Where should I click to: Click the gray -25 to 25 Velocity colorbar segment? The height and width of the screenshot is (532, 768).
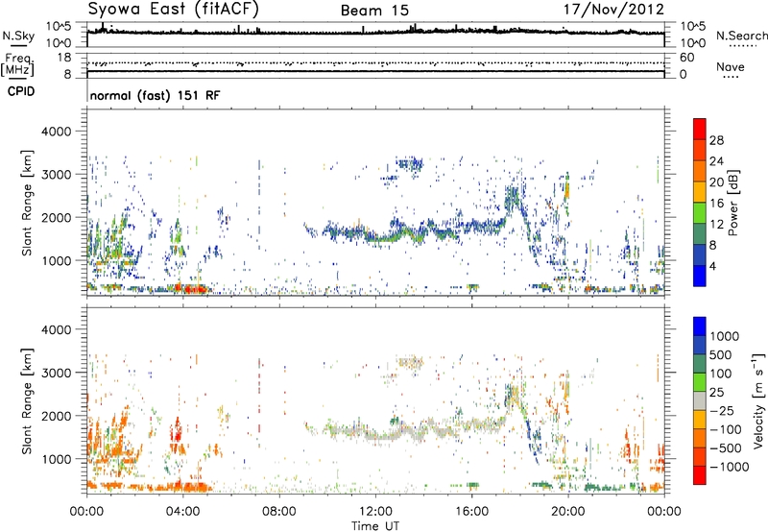click(x=700, y=401)
